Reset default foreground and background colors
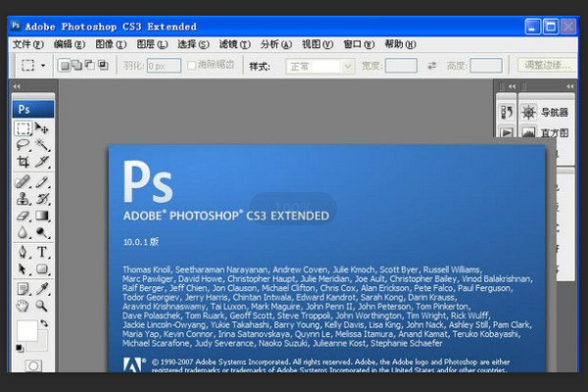588x392 pixels. pyautogui.click(x=20, y=349)
